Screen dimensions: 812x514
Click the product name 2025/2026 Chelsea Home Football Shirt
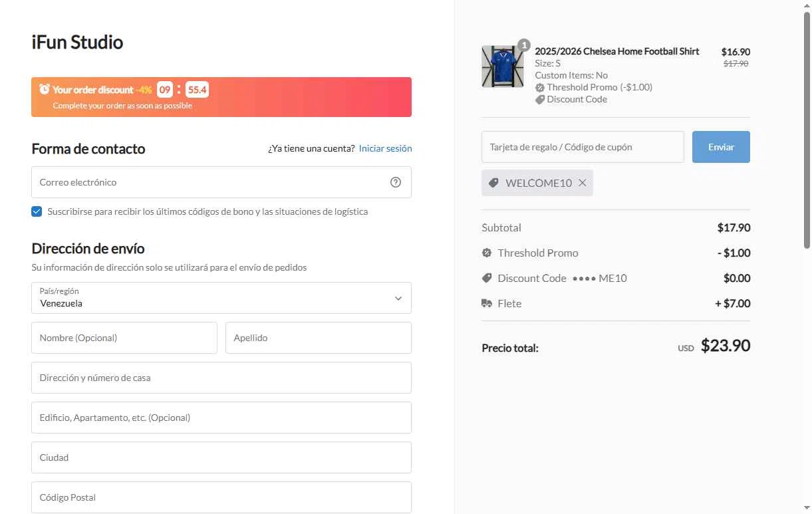[x=617, y=51]
